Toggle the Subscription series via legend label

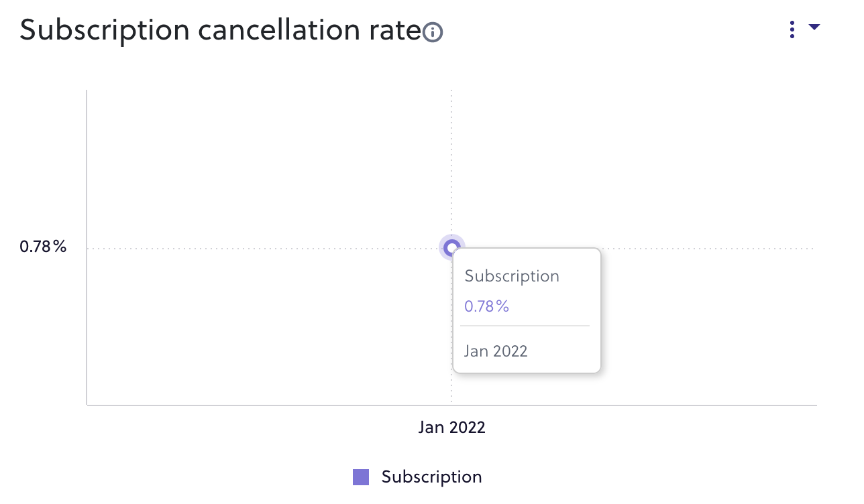(x=431, y=477)
